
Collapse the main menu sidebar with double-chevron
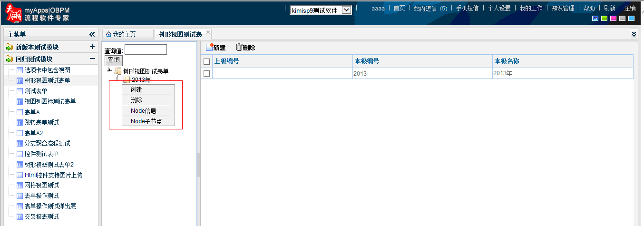coord(92,34)
